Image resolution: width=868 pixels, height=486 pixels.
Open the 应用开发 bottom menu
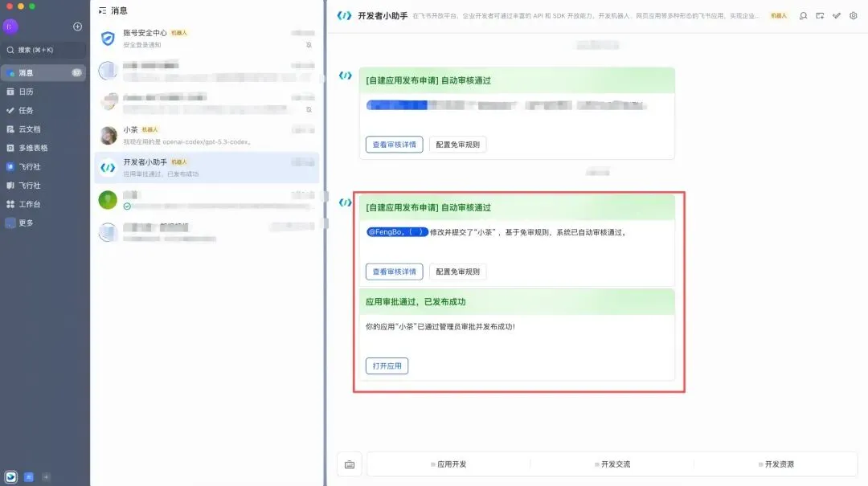coord(448,464)
